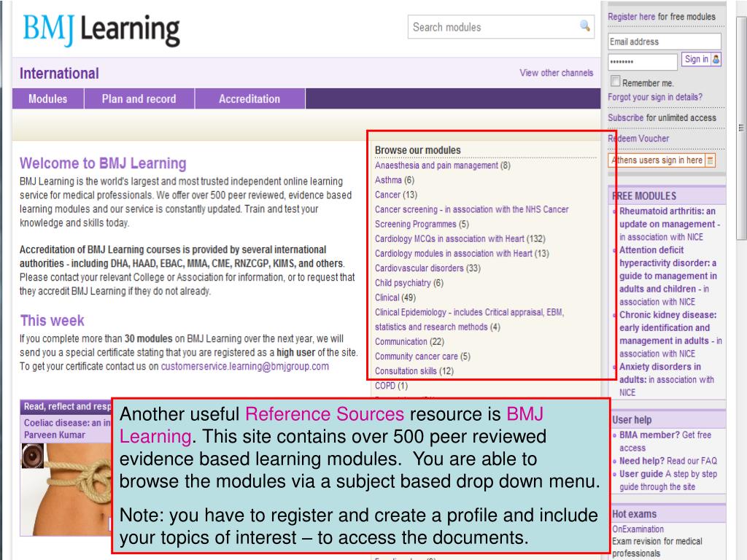This screenshot has width=747, height=560.
Task: Click Need help? Read our FAQ
Action: click(668, 461)
